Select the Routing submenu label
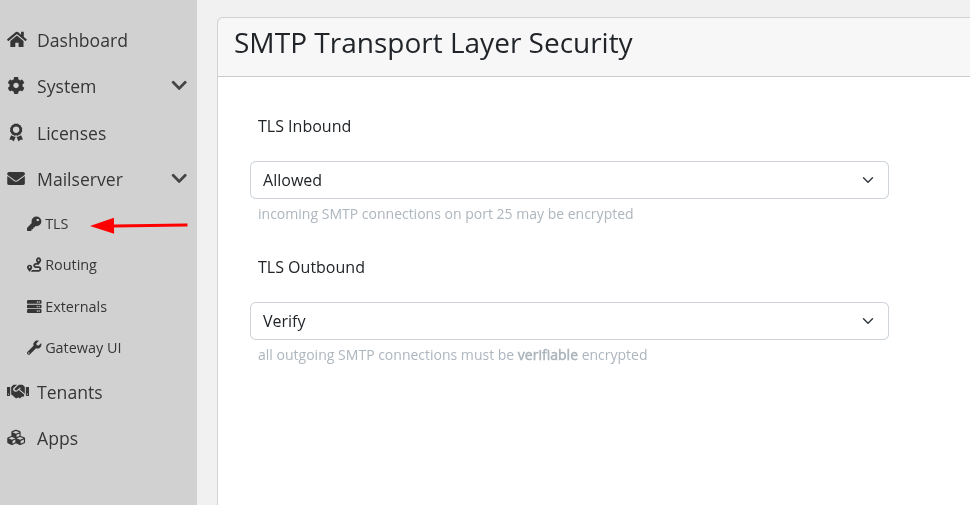The height and width of the screenshot is (505, 970). tap(71, 266)
